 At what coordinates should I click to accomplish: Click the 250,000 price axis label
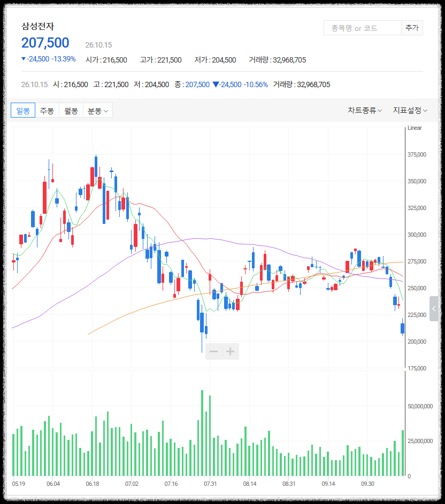coord(417,288)
